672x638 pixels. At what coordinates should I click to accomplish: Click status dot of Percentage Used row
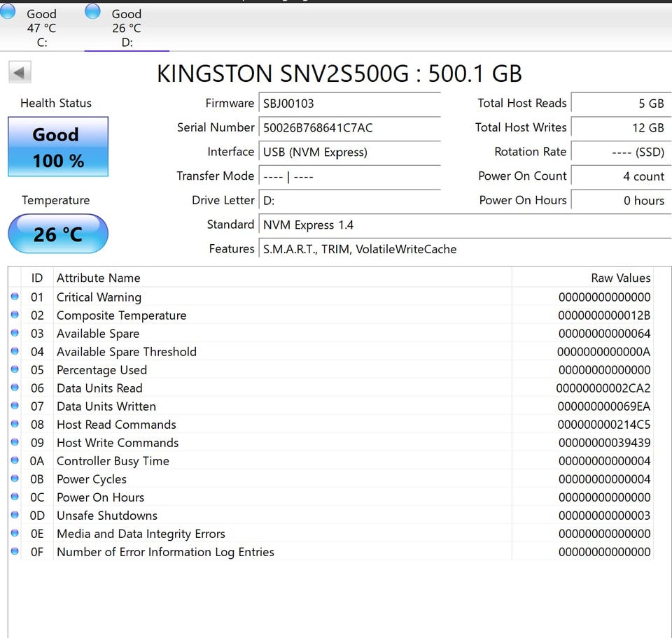(x=15, y=369)
